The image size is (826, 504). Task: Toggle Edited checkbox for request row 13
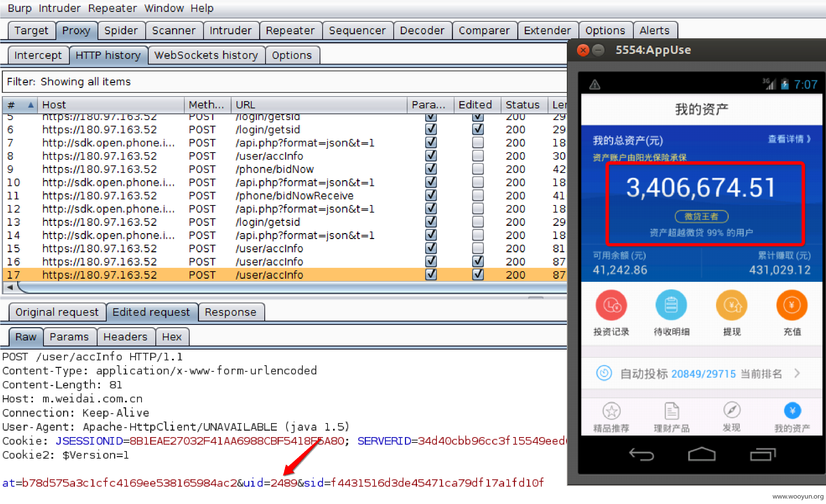click(x=478, y=222)
